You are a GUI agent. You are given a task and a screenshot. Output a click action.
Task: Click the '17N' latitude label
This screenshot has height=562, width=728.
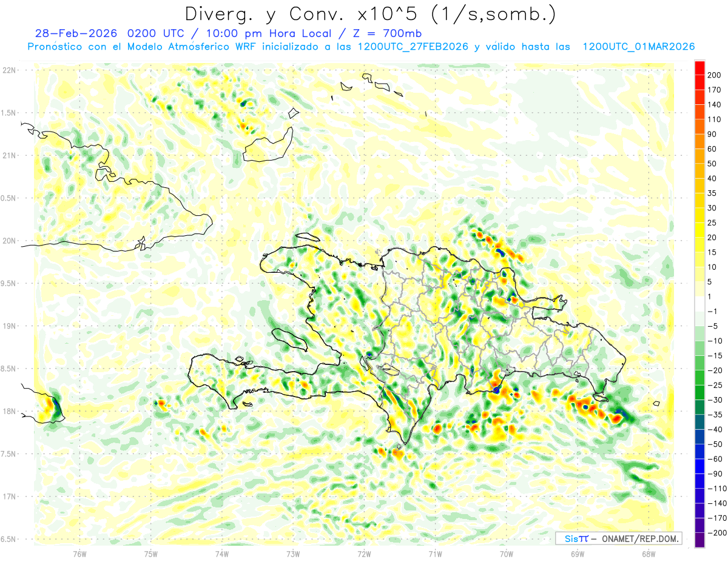9,497
